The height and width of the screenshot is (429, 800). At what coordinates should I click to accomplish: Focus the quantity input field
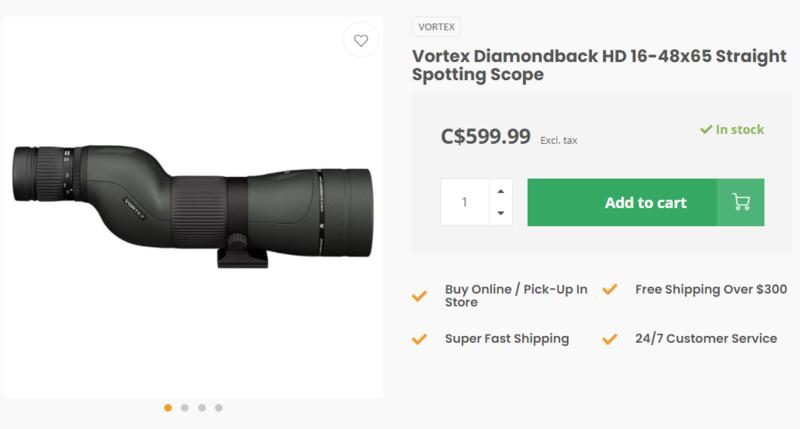[465, 202]
